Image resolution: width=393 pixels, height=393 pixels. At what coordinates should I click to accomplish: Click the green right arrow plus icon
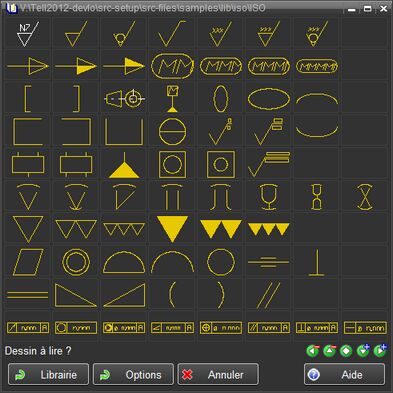point(380,351)
